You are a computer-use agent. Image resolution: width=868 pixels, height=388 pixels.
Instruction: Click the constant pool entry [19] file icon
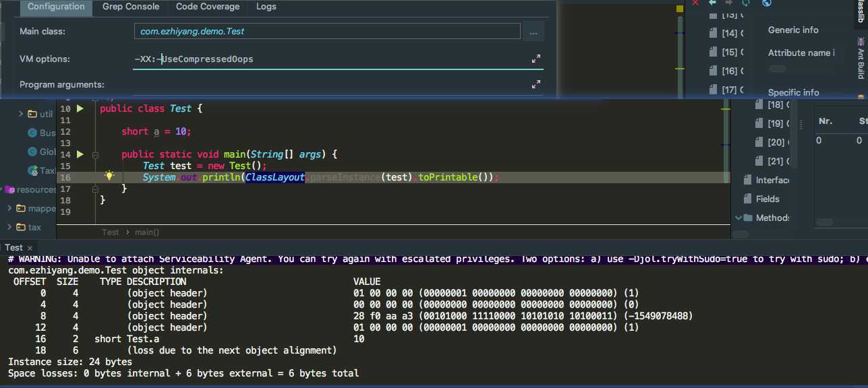[x=758, y=123]
